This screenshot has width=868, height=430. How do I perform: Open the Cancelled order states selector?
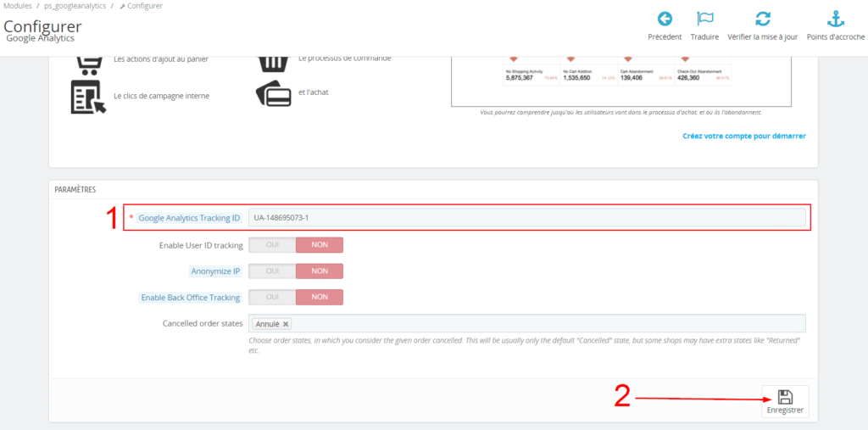click(x=542, y=324)
